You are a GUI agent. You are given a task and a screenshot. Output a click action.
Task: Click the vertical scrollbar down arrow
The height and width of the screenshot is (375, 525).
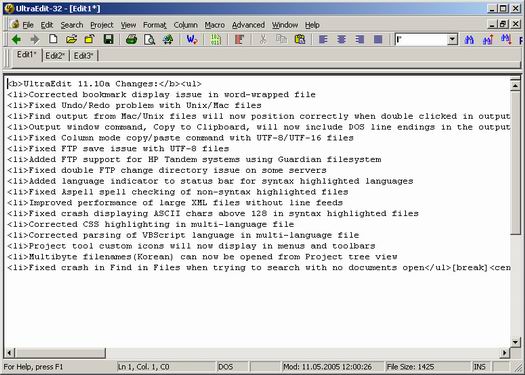[515, 342]
